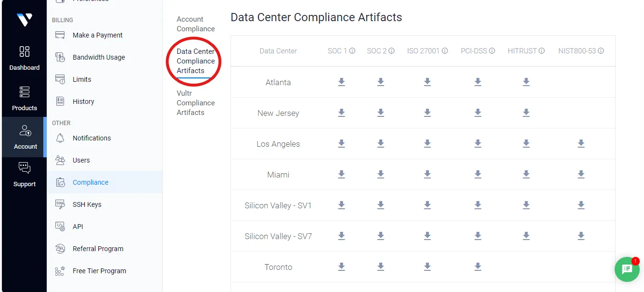Screen dimensions: 644x292
Task: Open the Account section
Action: tap(25, 137)
